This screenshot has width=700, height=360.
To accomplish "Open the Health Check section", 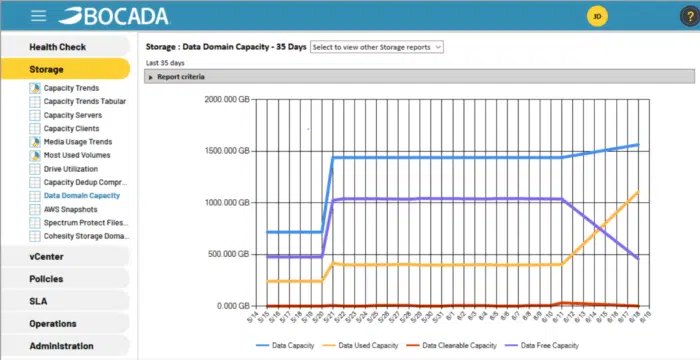I will [x=65, y=47].
